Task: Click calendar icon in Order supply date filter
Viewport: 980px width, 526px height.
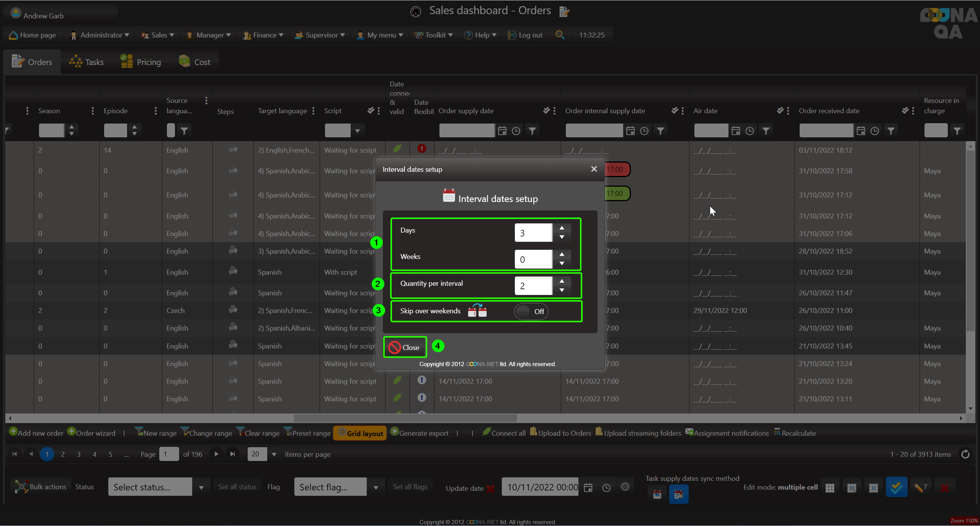Action: click(x=502, y=131)
